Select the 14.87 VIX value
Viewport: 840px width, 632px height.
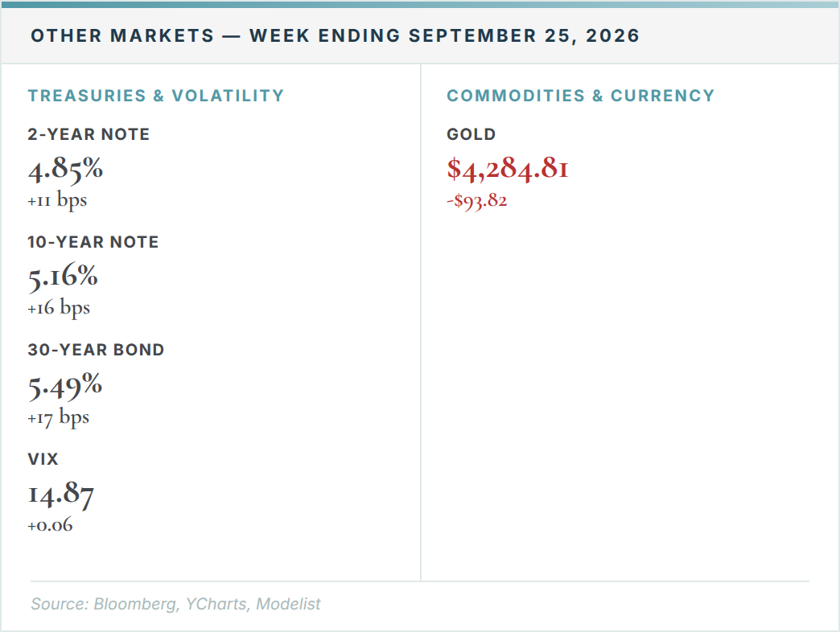point(61,494)
